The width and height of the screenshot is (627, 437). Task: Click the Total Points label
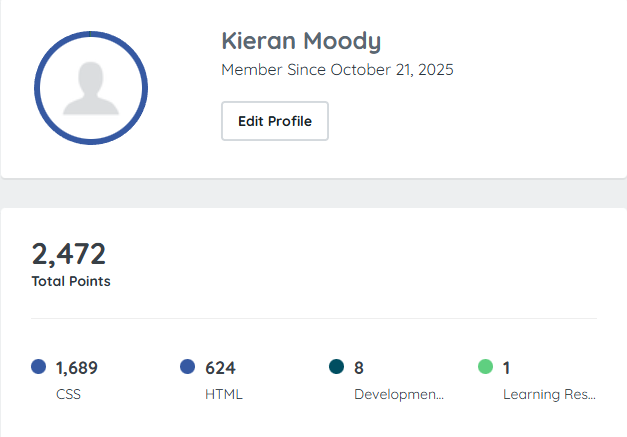click(x=71, y=281)
